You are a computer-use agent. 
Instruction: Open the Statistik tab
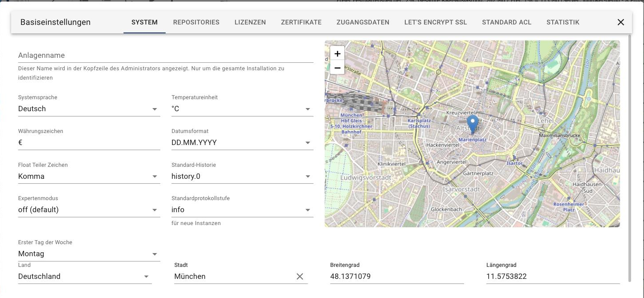pyautogui.click(x=563, y=22)
